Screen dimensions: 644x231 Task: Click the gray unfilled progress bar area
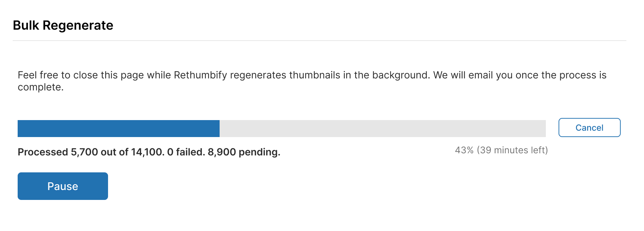(382, 129)
